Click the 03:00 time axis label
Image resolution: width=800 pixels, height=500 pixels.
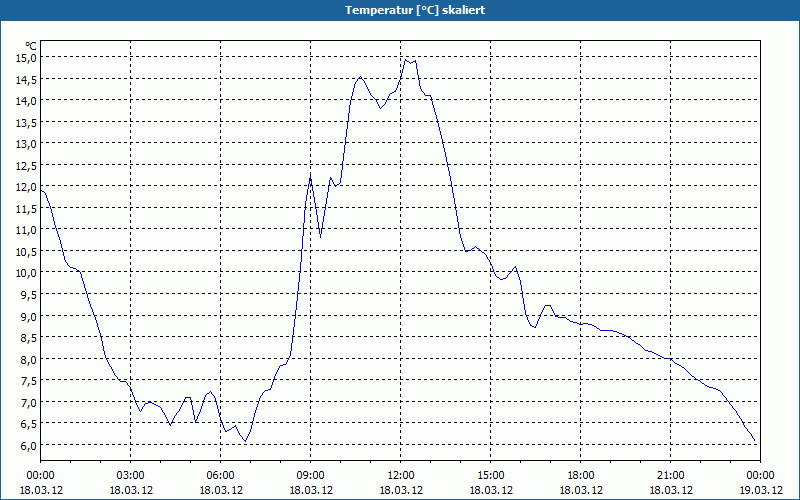[131, 476]
